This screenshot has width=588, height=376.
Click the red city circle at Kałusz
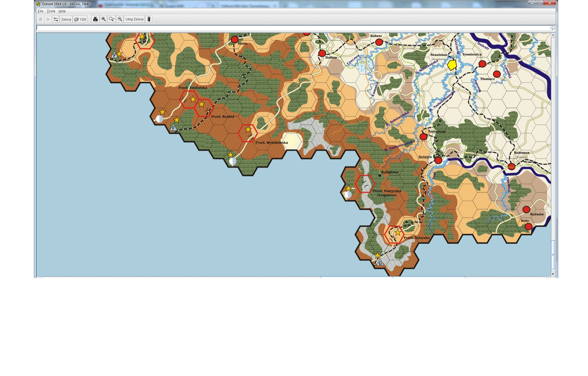379,42
